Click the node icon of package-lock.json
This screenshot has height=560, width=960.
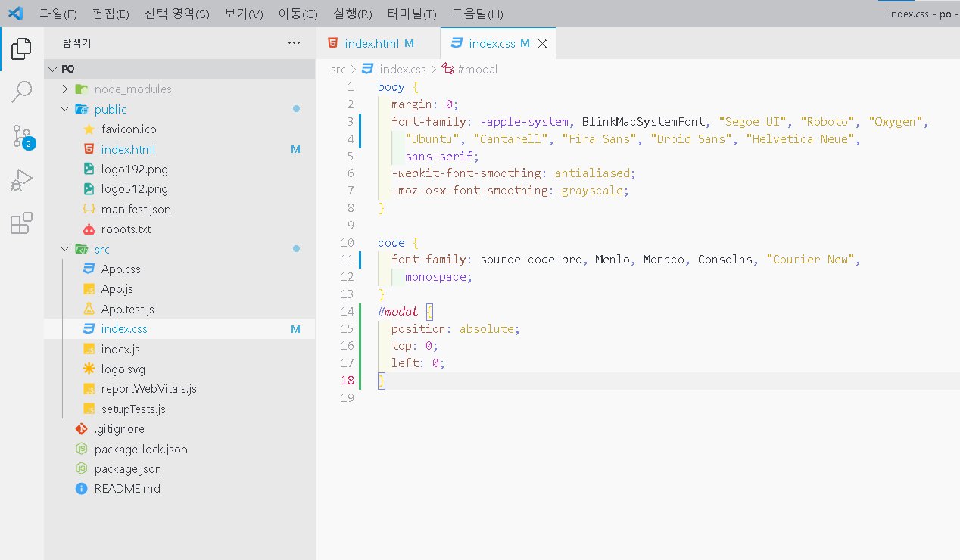click(x=82, y=449)
